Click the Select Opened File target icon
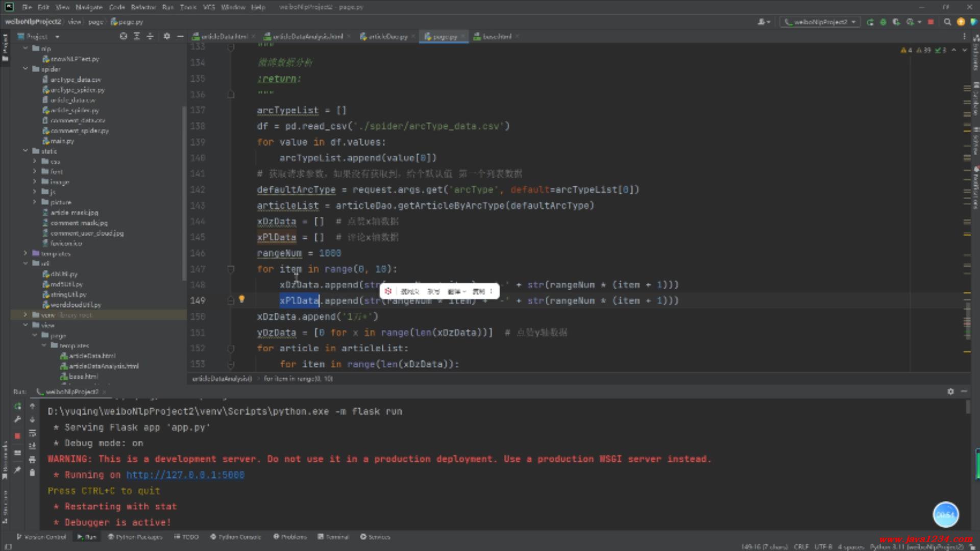The width and height of the screenshot is (980, 551). (124, 36)
